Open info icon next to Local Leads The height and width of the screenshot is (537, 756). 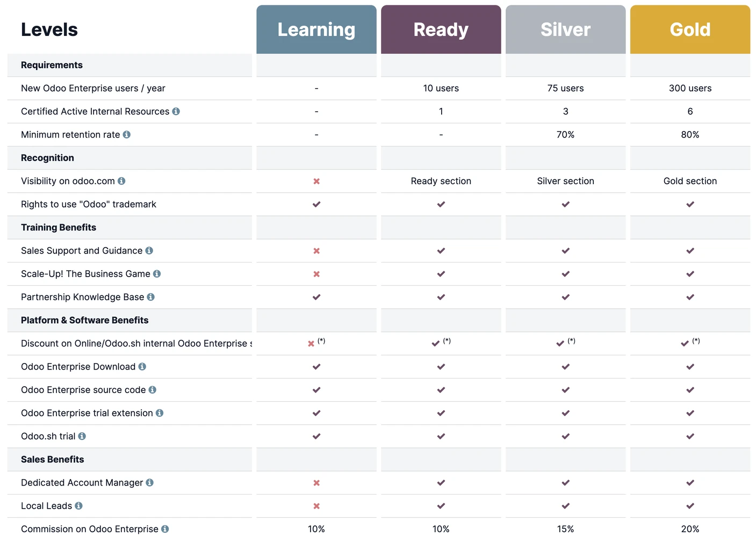(x=79, y=505)
